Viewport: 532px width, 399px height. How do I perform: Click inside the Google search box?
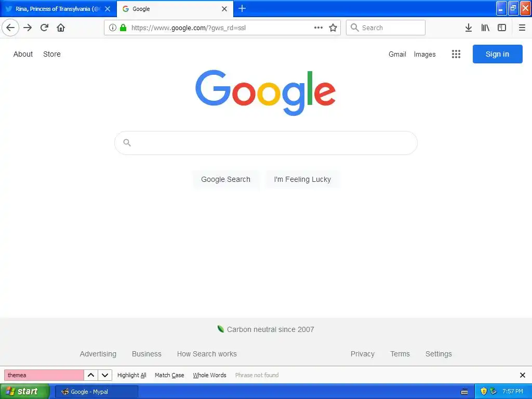pos(266,143)
